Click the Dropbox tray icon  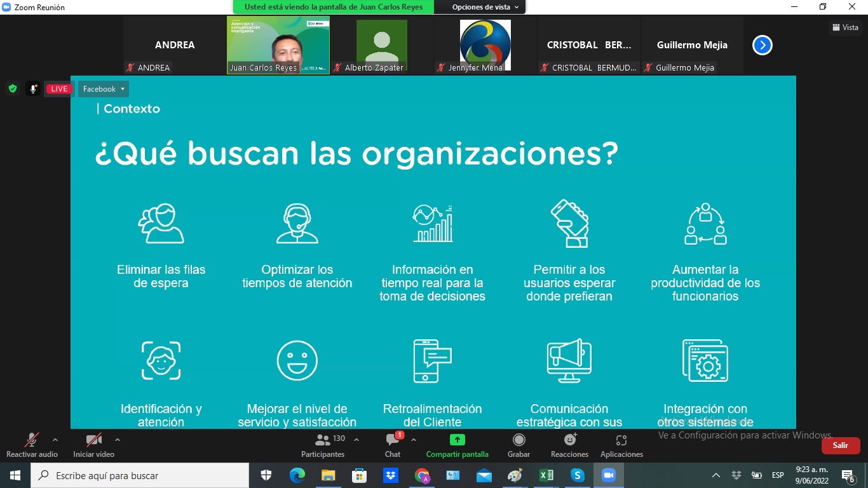(x=736, y=475)
